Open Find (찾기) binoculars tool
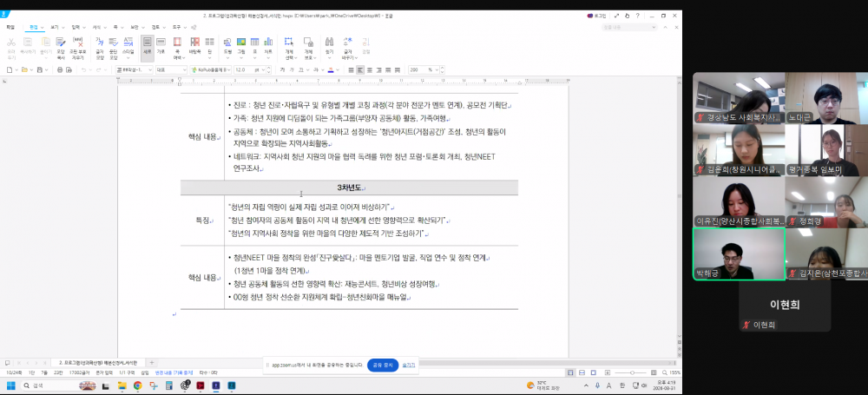Image resolution: width=868 pixels, height=395 pixels. (329, 45)
